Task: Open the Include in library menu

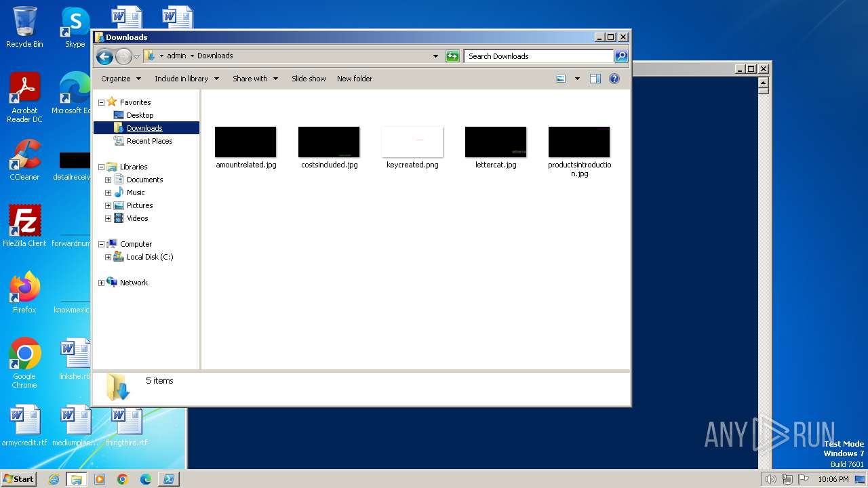Action: pyautogui.click(x=186, y=79)
